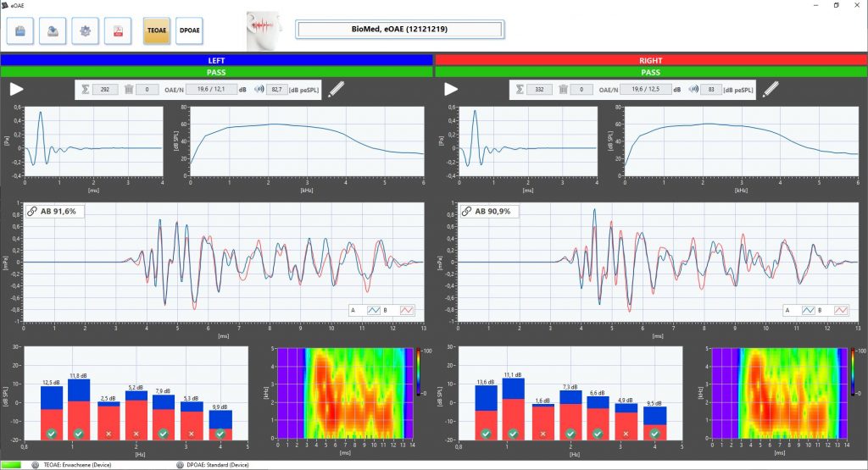Click the patient name field BioMed, eOAE
The height and width of the screenshot is (470, 868).
click(x=399, y=30)
